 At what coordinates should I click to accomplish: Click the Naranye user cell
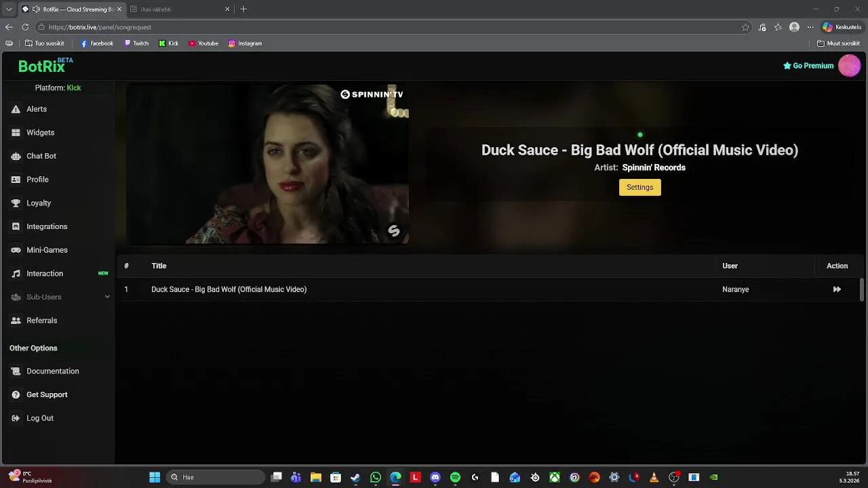pos(735,289)
